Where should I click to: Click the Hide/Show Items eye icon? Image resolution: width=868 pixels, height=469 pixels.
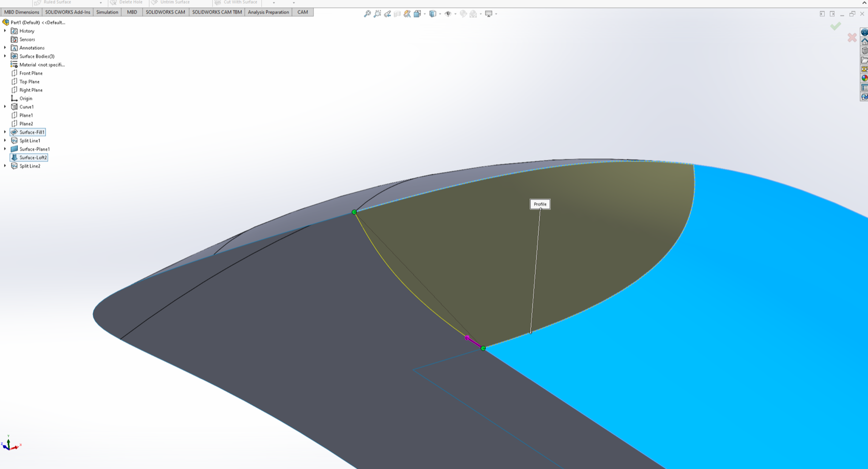(x=448, y=14)
